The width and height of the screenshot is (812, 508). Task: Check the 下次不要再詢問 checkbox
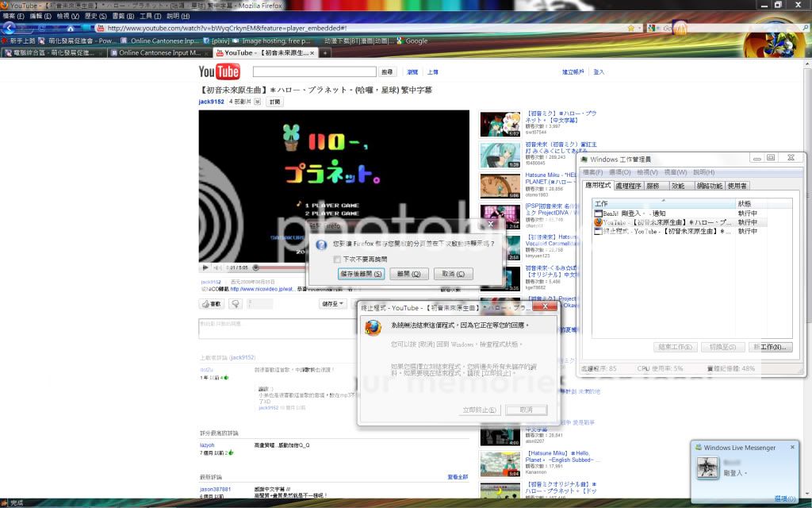tap(337, 260)
